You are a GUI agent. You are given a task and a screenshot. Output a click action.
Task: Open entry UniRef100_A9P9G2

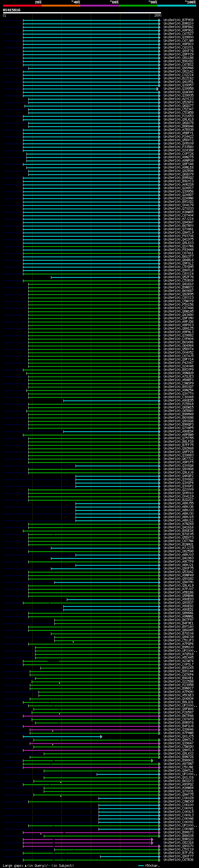tap(178, 30)
